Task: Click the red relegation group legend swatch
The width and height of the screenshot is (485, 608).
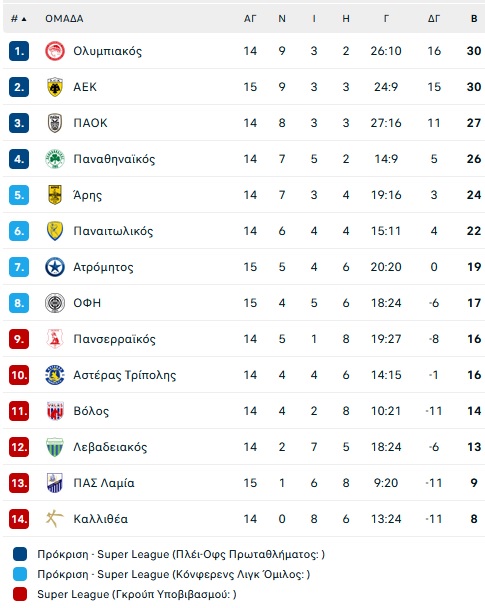Action: [x=20, y=594]
